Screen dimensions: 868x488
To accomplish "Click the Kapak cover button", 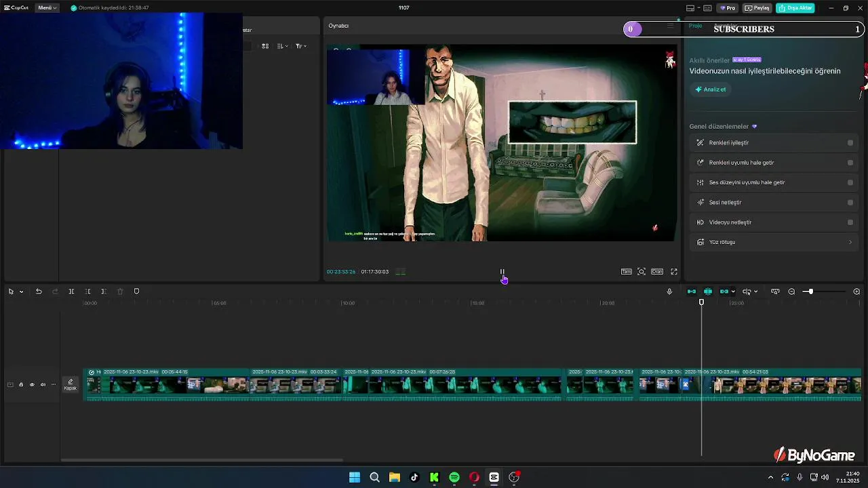I will click(x=71, y=385).
